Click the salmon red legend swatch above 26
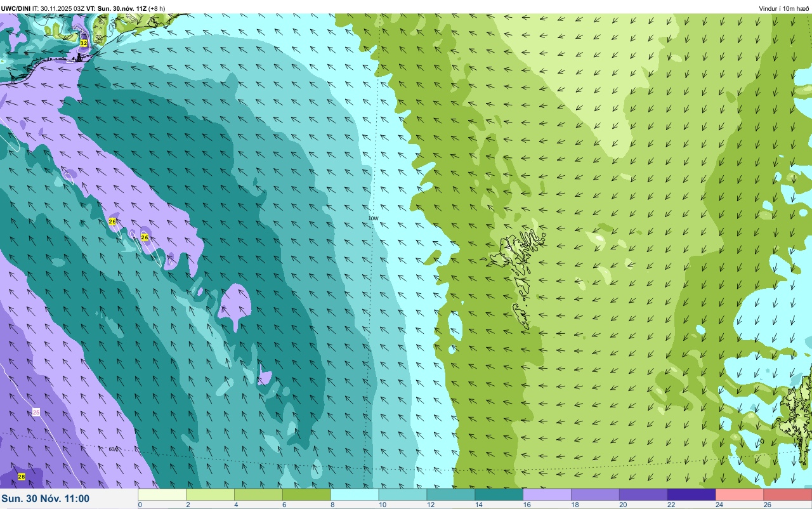Image resolution: width=812 pixels, height=509 pixels. [788, 494]
